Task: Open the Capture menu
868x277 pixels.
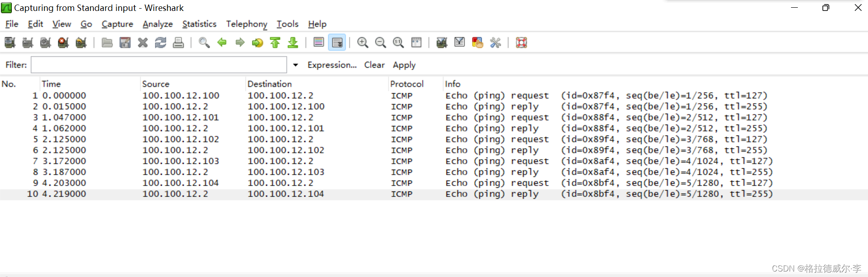Action: pyautogui.click(x=117, y=24)
